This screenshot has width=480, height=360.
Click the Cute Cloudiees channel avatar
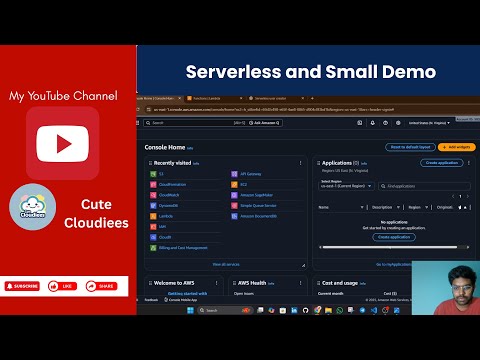click(32, 207)
